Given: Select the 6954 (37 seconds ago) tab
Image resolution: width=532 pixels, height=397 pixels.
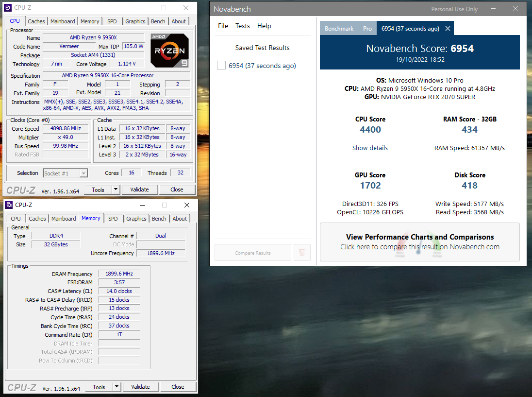Looking at the screenshot, I should point(410,29).
